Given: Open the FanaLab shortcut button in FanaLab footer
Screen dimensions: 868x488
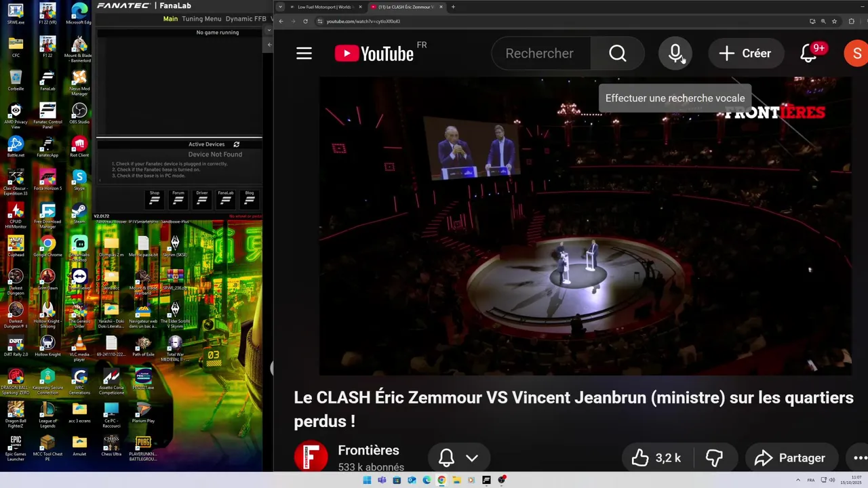Looking at the screenshot, I should [x=226, y=199].
